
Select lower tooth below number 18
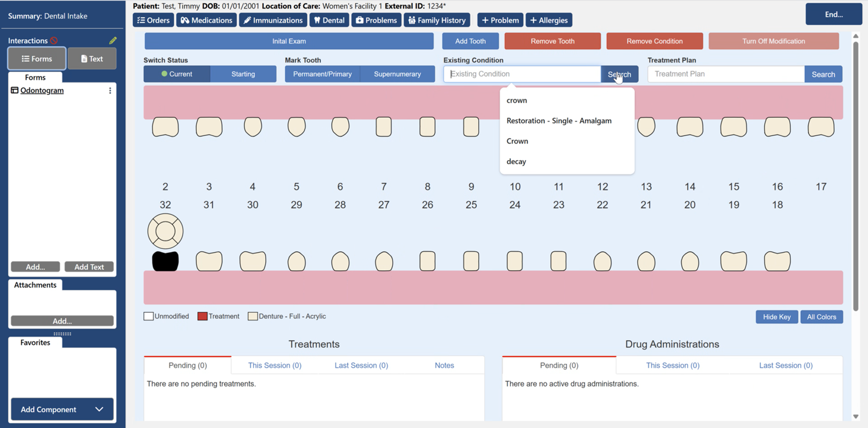(x=777, y=261)
